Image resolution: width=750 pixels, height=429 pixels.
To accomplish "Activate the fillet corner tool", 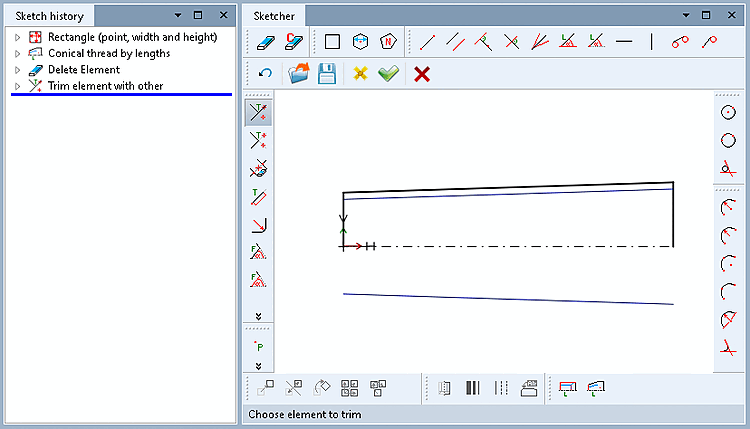I will click(259, 225).
